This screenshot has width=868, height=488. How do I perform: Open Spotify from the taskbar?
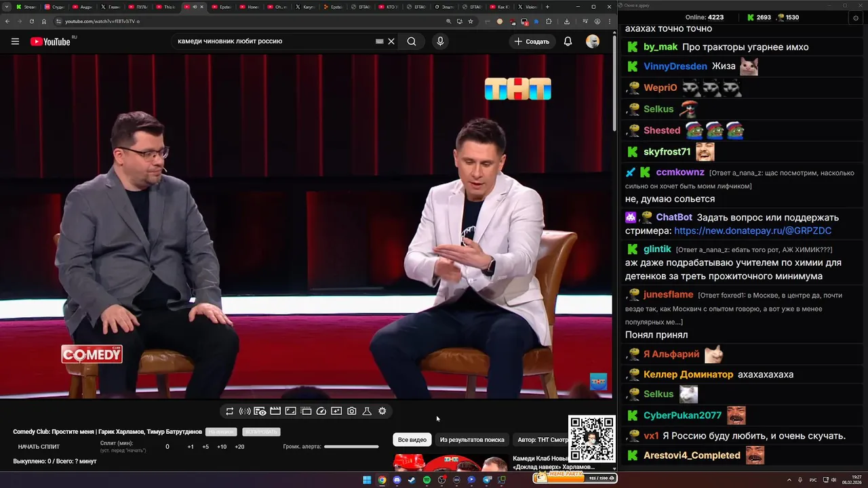click(427, 480)
